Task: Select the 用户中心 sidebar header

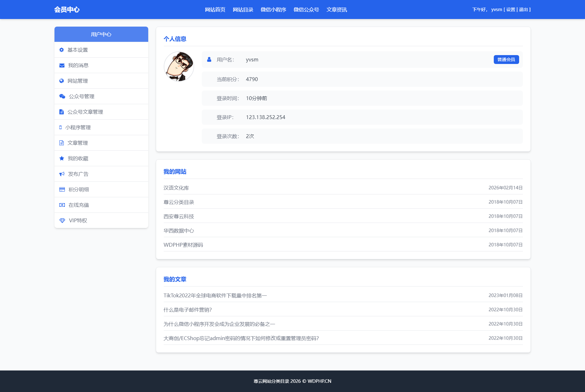Action: 101,34
